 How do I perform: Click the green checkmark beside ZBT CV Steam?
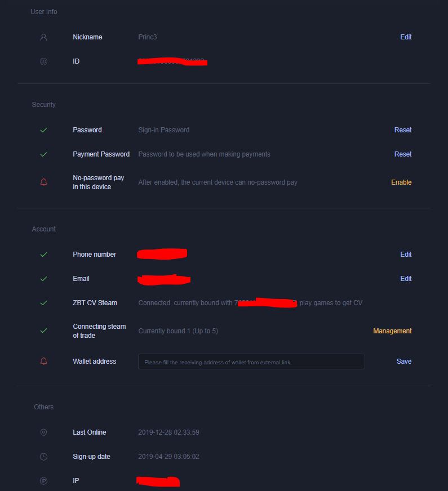tap(43, 303)
